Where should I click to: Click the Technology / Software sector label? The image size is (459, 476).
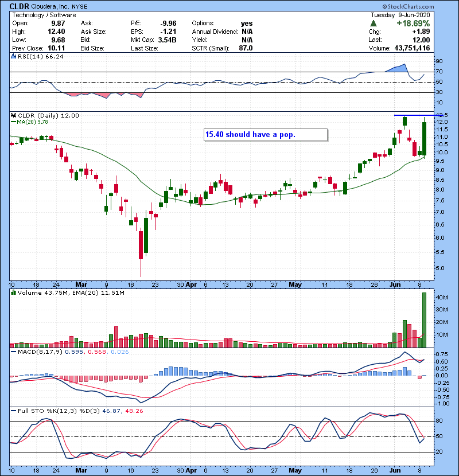pyautogui.click(x=44, y=15)
